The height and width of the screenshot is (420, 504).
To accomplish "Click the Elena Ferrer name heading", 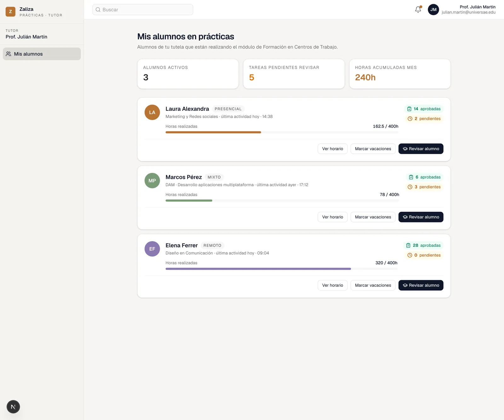I will tap(182, 245).
